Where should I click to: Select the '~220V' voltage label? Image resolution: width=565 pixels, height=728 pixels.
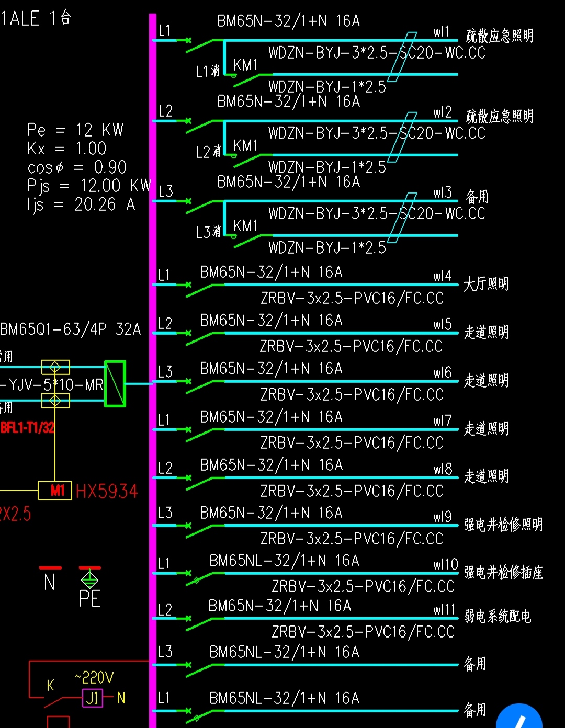pos(94,678)
